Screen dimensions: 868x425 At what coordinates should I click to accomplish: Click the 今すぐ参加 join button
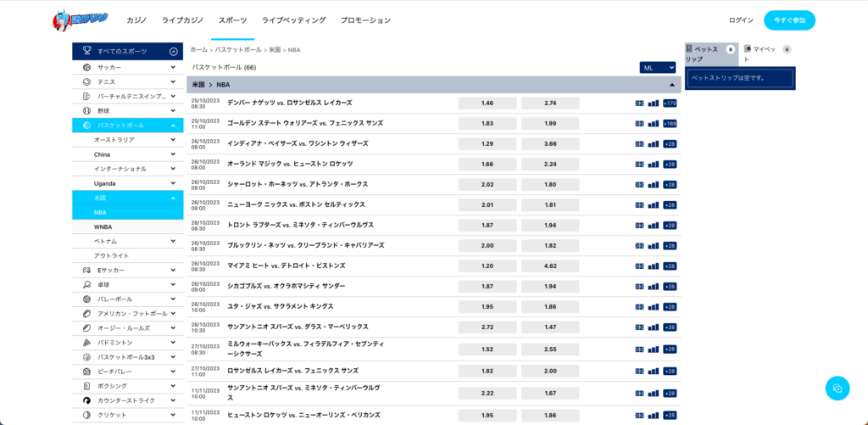[789, 20]
